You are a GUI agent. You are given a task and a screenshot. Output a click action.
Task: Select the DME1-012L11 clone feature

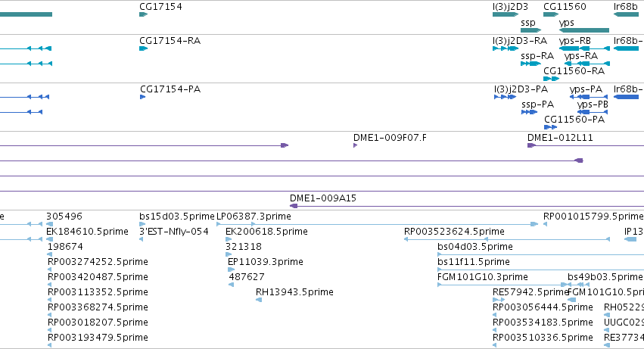pyautogui.click(x=531, y=145)
